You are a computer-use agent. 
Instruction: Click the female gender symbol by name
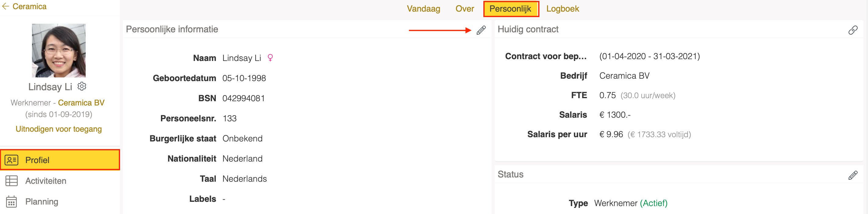click(270, 58)
